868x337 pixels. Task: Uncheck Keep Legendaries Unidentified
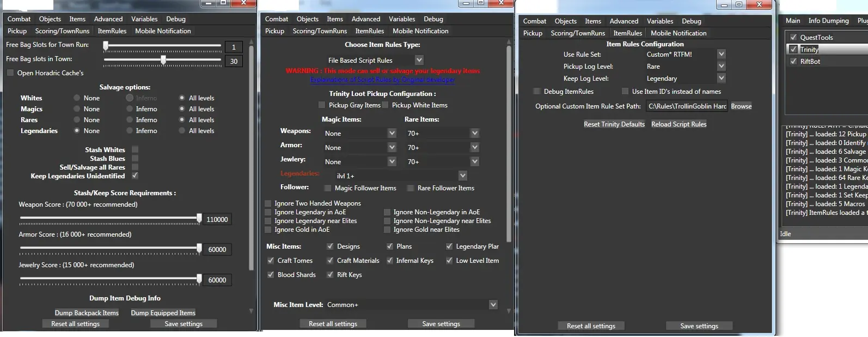tap(135, 176)
